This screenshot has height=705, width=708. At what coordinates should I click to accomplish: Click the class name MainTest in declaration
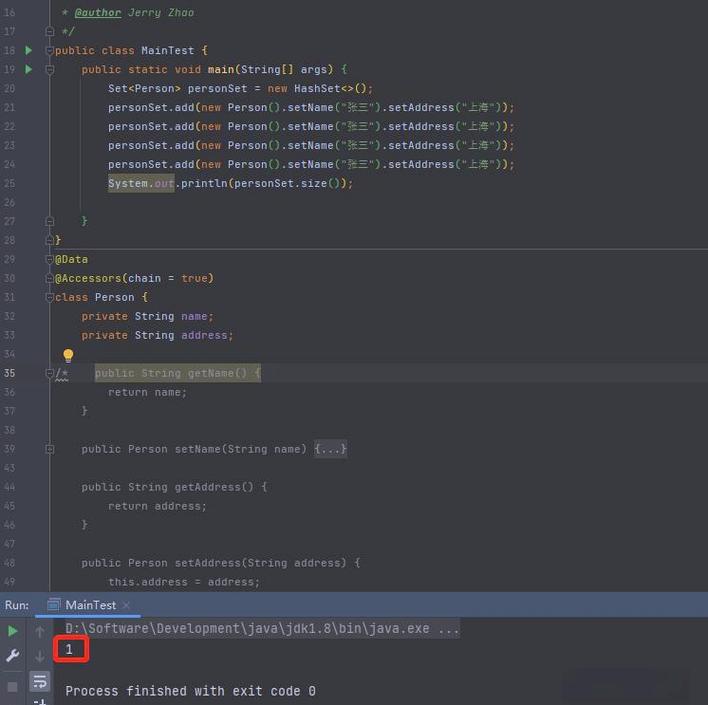coord(168,50)
